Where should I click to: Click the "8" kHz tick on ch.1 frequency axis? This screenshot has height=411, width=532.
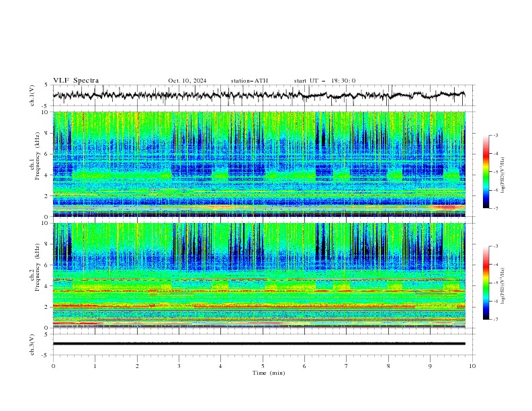coord(47,133)
